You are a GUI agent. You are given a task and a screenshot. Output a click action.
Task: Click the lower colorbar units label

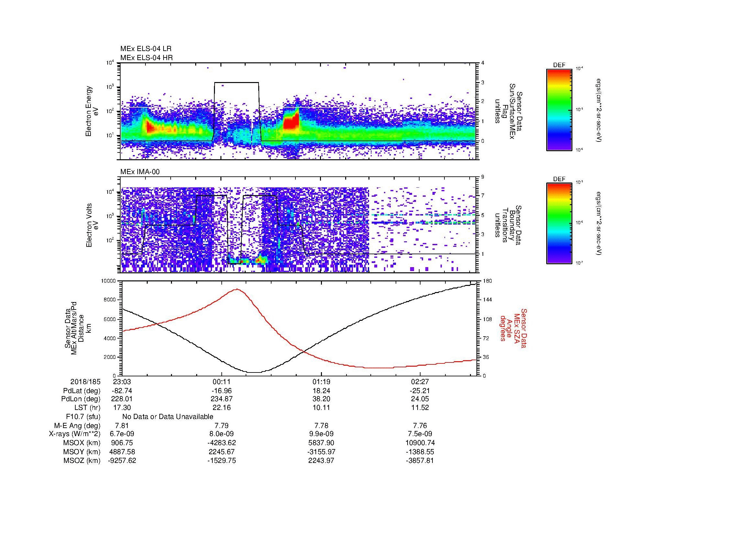[599, 224]
